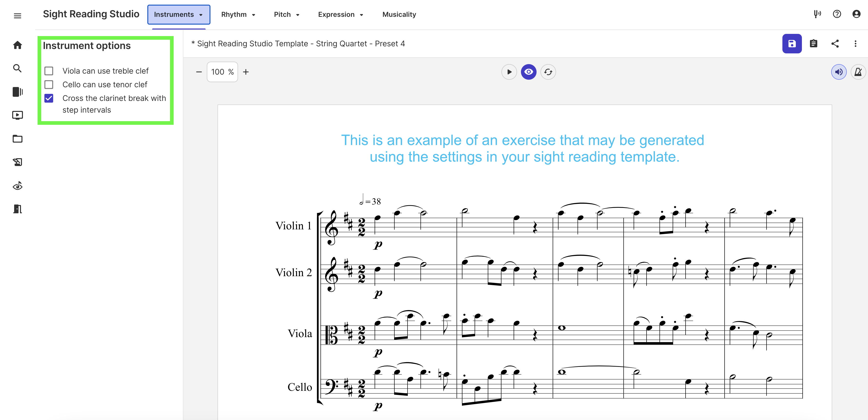868x420 pixels.
Task: Play the generated exercise
Action: point(509,72)
